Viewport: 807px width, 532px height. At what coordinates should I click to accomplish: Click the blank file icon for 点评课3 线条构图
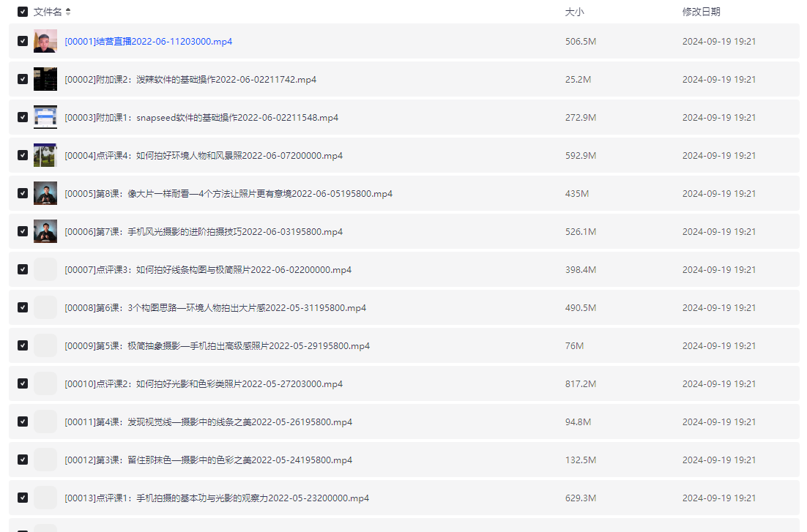pos(45,269)
